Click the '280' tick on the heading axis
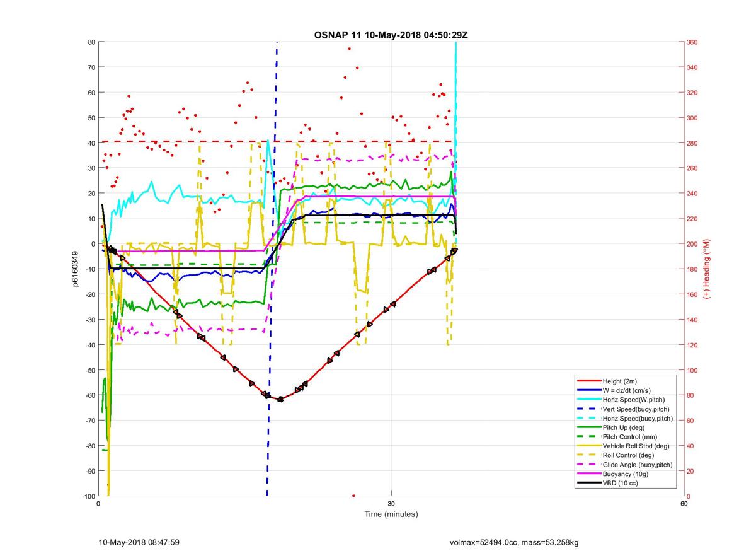The height and width of the screenshot is (558, 756). coord(694,143)
